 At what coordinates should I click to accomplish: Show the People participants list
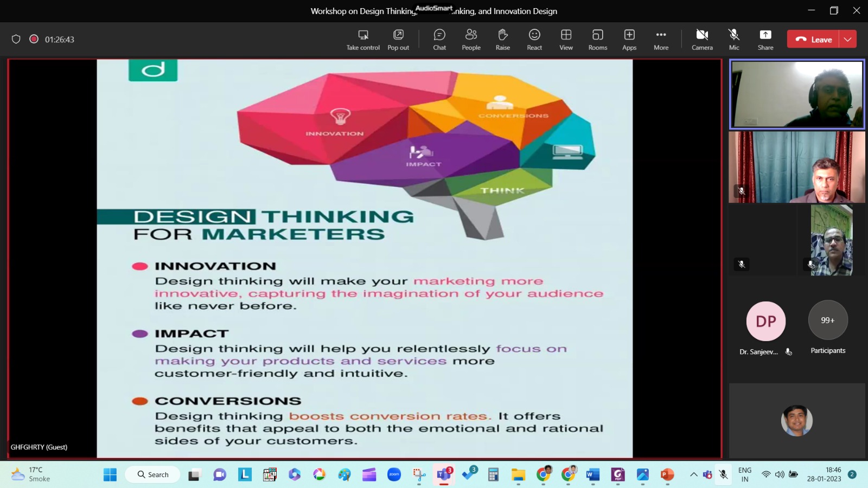471,40
